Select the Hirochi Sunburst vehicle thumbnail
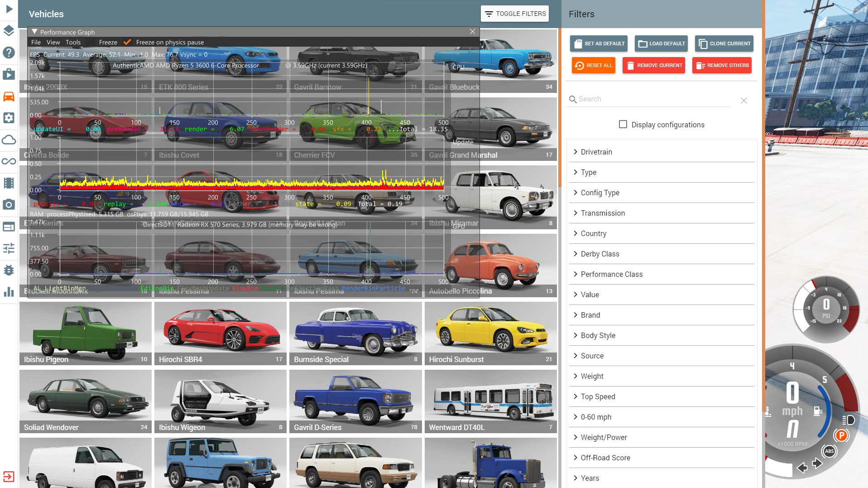The width and height of the screenshot is (868, 488). (491, 333)
